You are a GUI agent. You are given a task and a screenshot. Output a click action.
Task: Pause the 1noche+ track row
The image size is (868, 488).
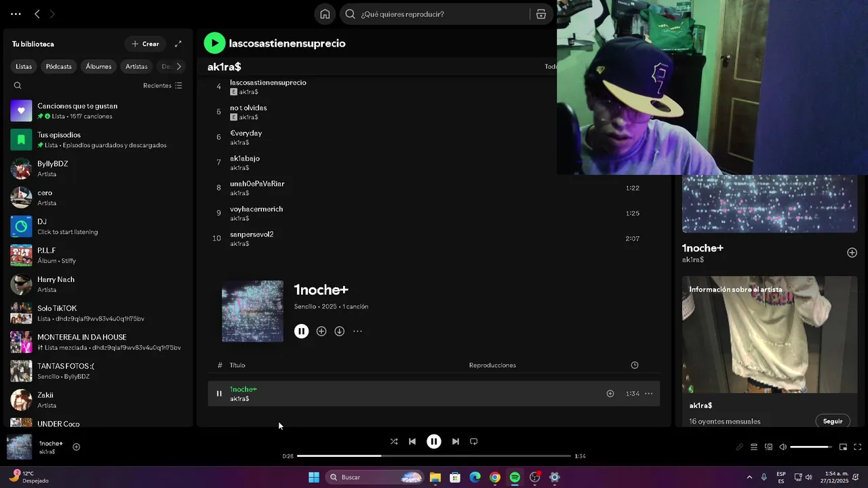219,394
